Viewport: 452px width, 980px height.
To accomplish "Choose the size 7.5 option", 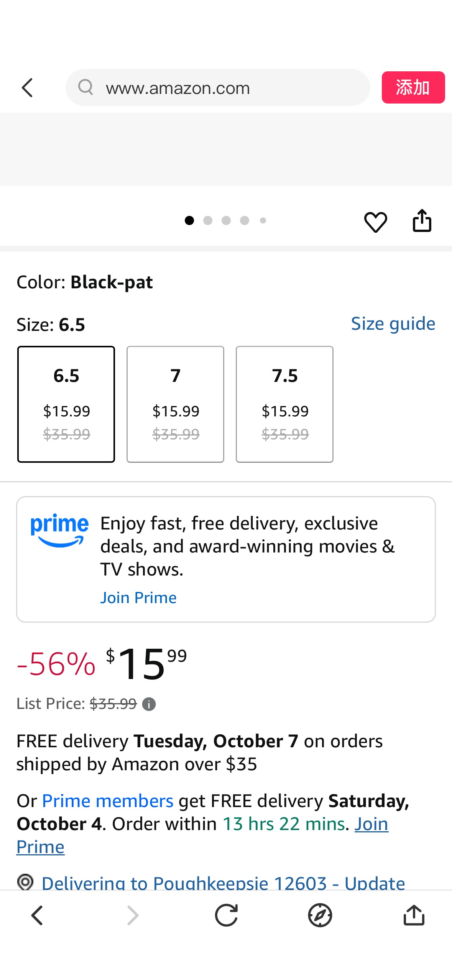I will point(285,404).
